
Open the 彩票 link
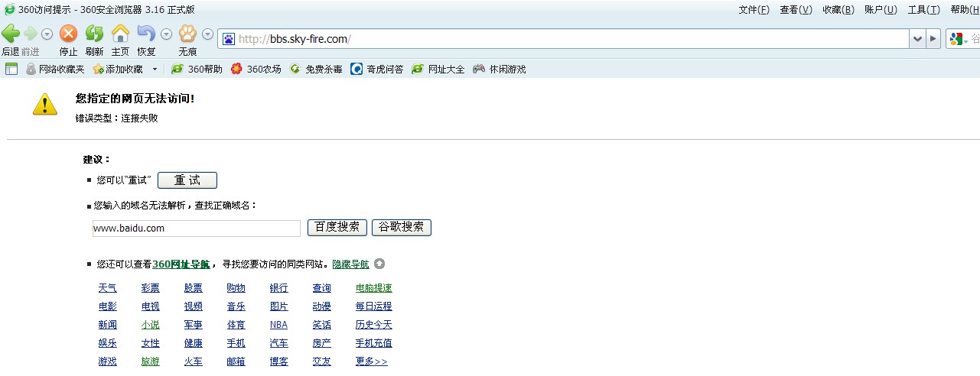151,288
